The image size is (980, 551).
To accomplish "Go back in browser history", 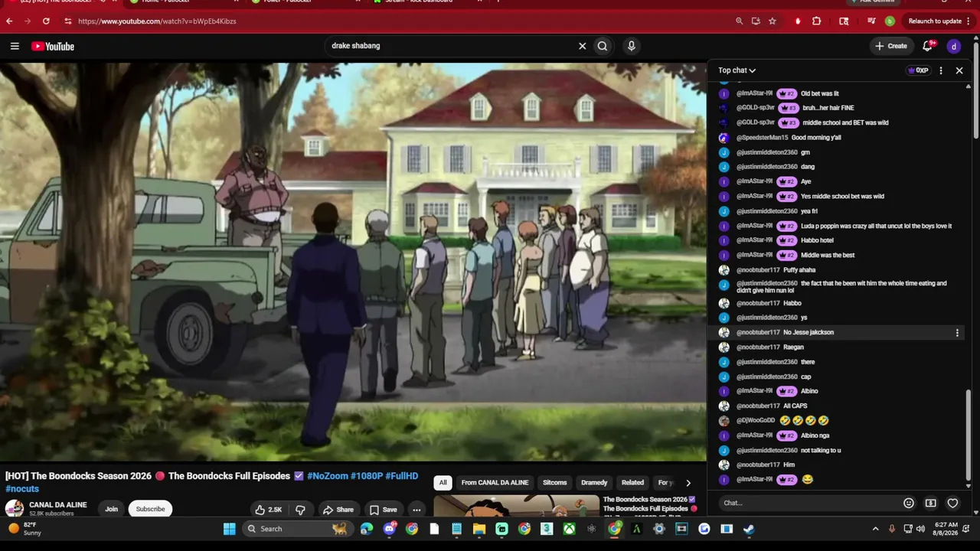I will pos(9,21).
